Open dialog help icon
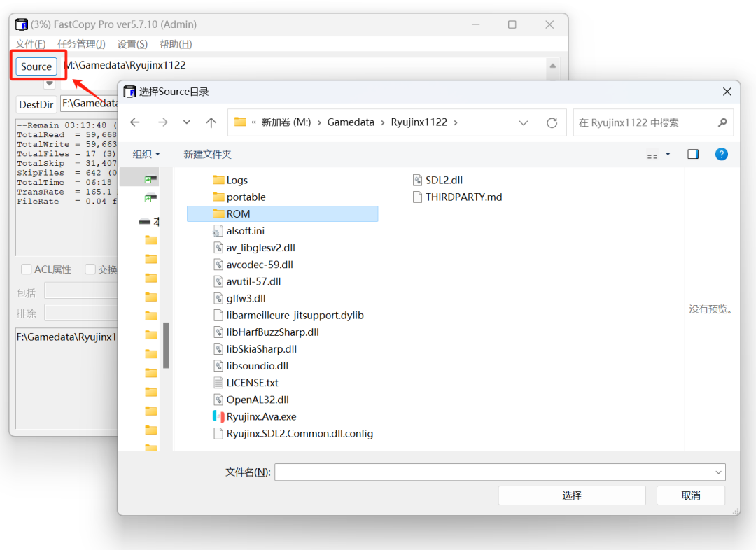Viewport: 756px width, 550px height. click(721, 154)
